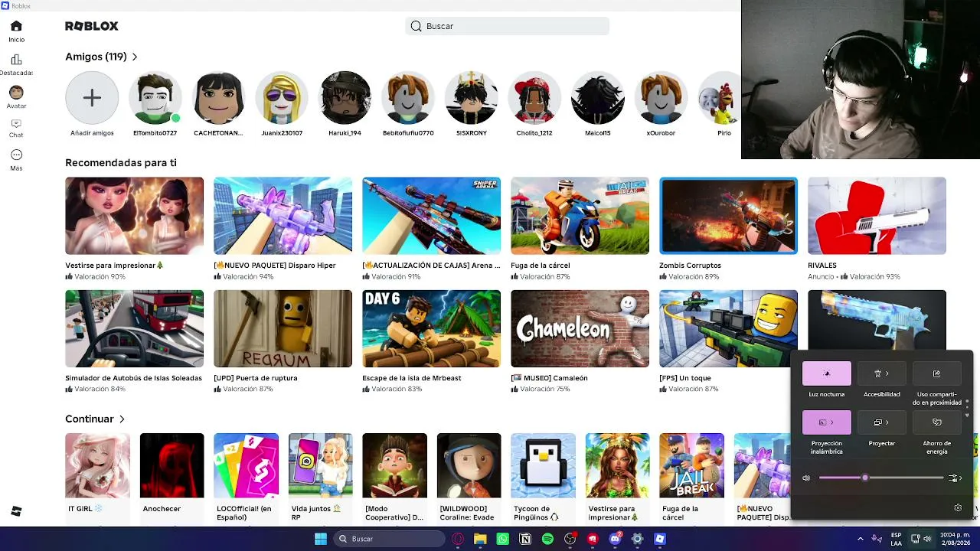
Task: Expand the Proyectar options
Action: 881,422
